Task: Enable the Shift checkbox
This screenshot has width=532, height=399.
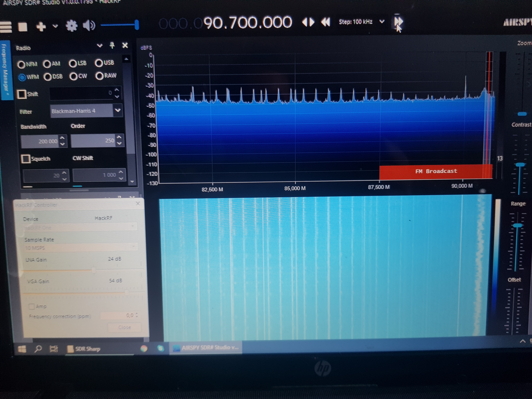Action: tap(22, 94)
